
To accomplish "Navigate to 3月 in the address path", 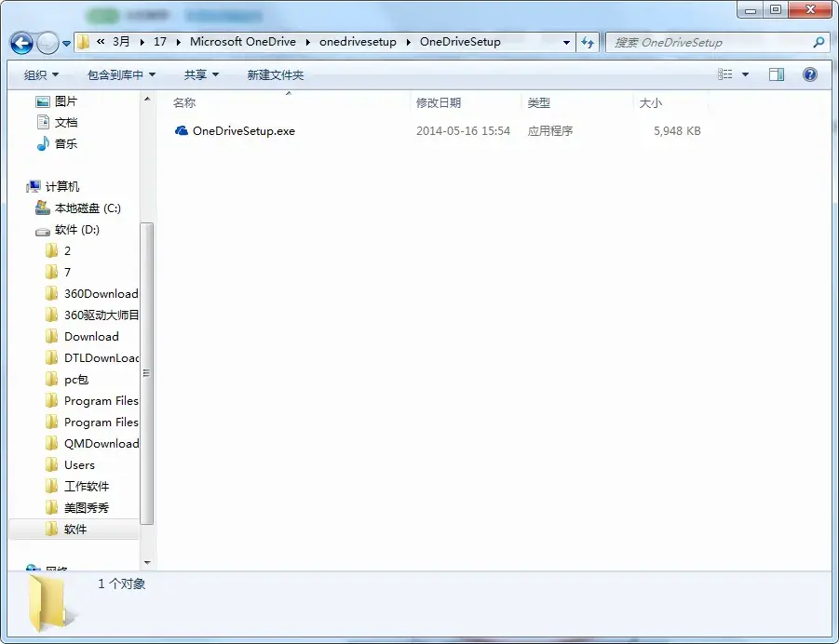I will 121,42.
